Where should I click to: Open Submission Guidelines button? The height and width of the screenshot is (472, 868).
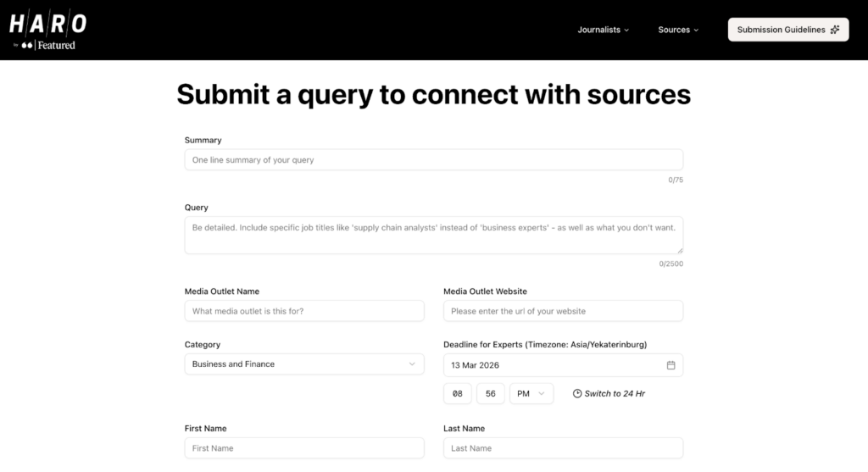(x=787, y=30)
